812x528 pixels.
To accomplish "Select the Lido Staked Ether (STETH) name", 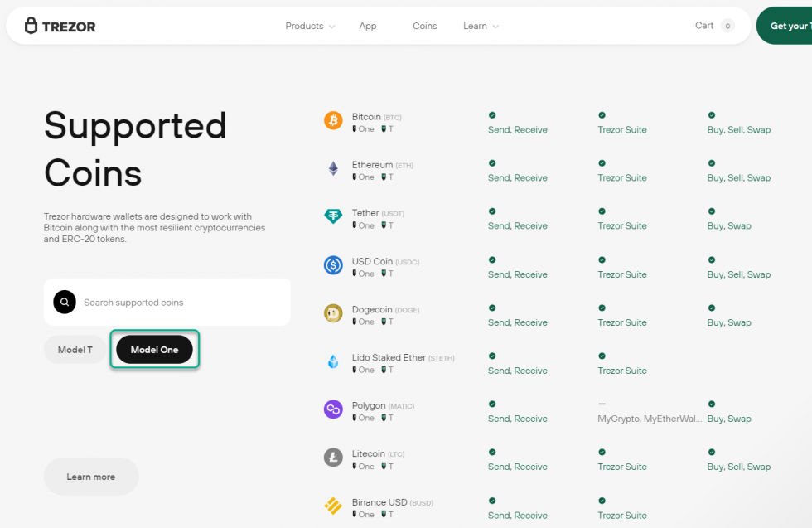I will (x=403, y=357).
